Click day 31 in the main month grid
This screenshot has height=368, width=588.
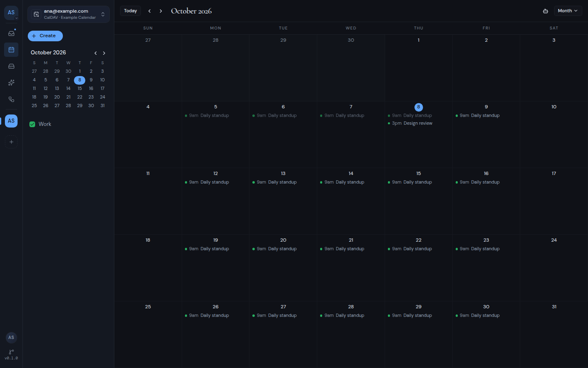(x=554, y=307)
